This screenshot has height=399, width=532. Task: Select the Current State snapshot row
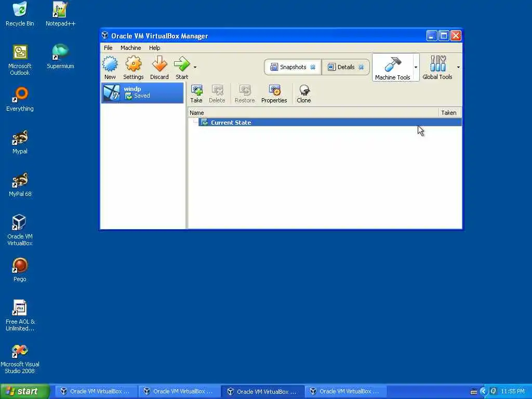[x=330, y=123]
